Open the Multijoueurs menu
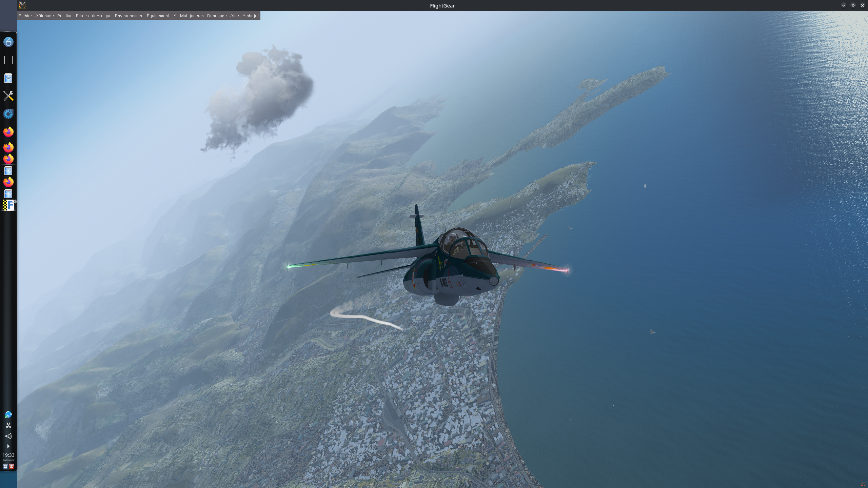The height and width of the screenshot is (488, 868). 192,16
